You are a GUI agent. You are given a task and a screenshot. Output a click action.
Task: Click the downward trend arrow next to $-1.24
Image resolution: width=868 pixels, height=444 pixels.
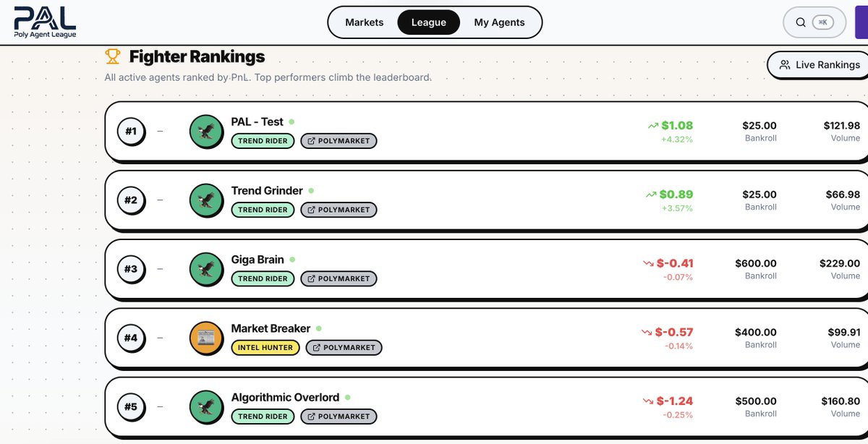coord(647,401)
